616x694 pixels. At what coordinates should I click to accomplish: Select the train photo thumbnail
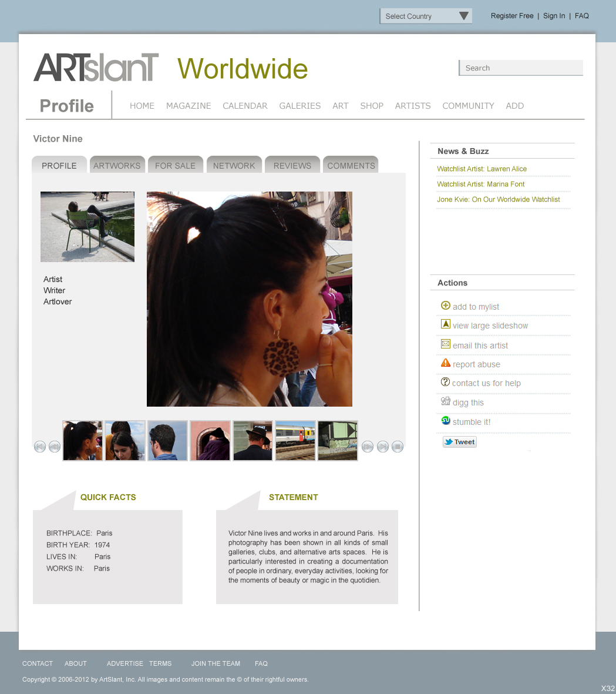[295, 440]
